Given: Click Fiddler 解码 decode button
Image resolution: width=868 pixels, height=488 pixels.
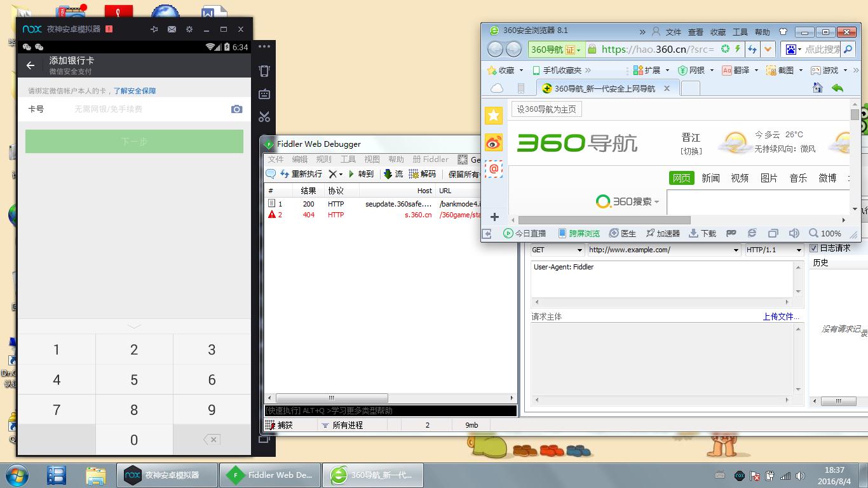Looking at the screenshot, I should pos(423,173).
